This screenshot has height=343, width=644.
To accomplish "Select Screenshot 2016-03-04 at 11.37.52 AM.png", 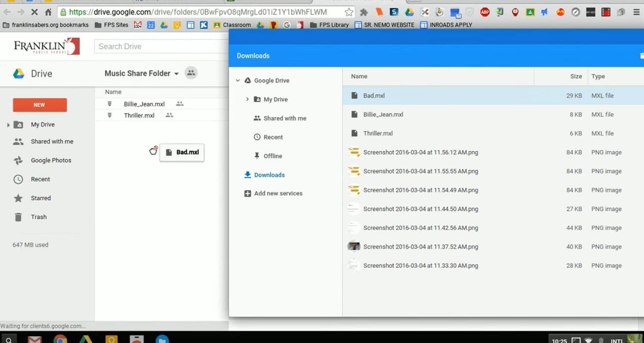I will pyautogui.click(x=493, y=247).
